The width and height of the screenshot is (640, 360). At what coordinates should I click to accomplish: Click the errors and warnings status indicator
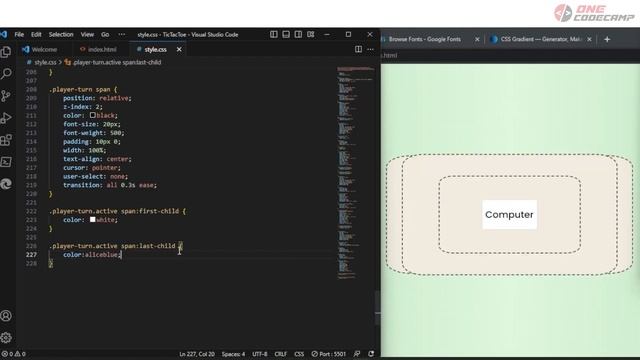(13, 354)
